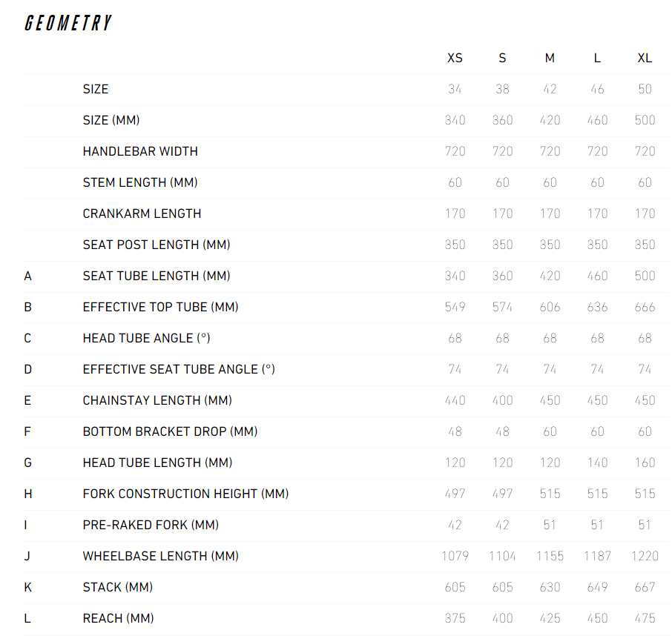Viewport: 672px width, 636px height.
Task: Click the HEAD TUBE ANGLE label
Action: pyautogui.click(x=147, y=338)
